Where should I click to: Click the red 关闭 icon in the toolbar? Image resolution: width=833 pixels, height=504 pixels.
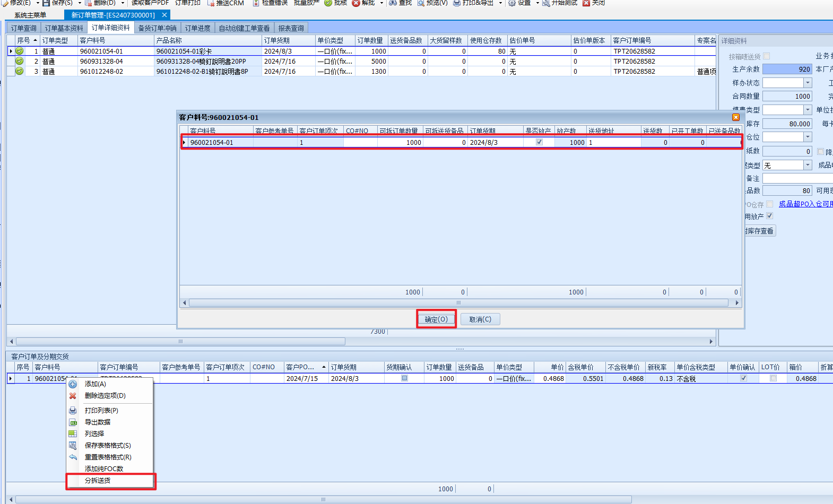click(x=586, y=3)
